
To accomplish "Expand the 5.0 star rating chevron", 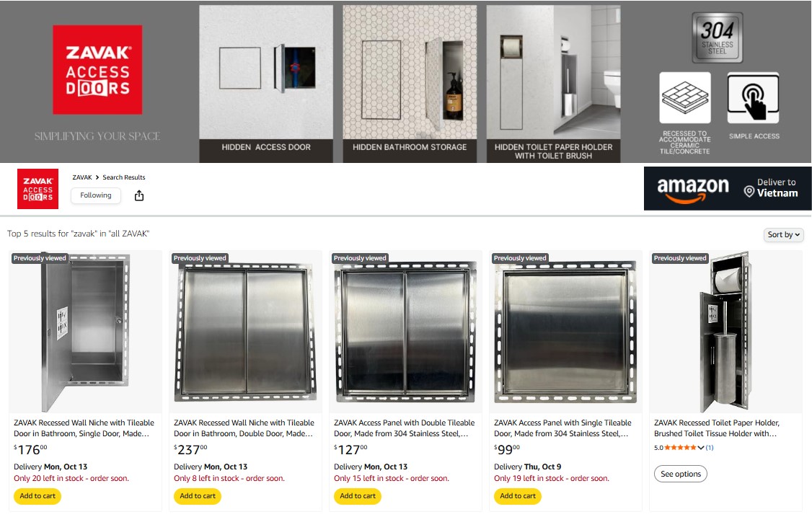I will (x=701, y=448).
